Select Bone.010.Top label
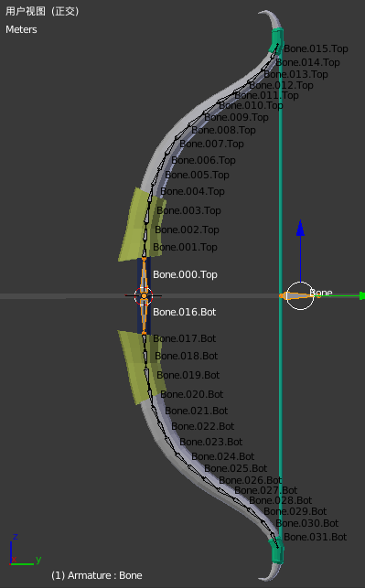Image resolution: width=365 pixels, height=588 pixels. [251, 105]
